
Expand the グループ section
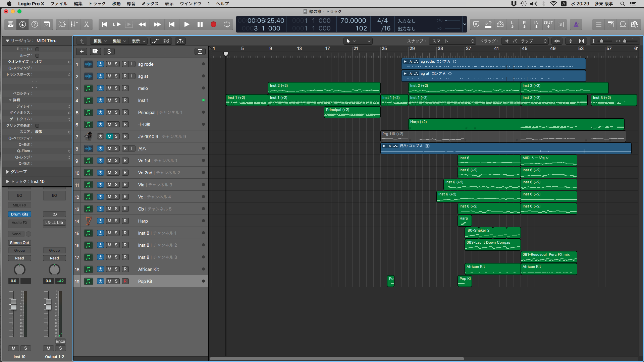click(7, 172)
